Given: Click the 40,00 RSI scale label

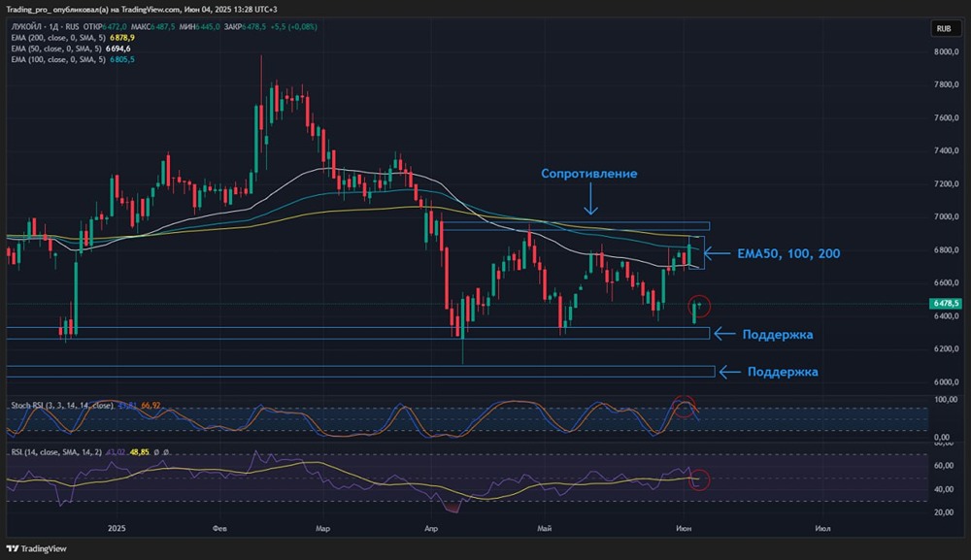Looking at the screenshot, I should [x=944, y=489].
